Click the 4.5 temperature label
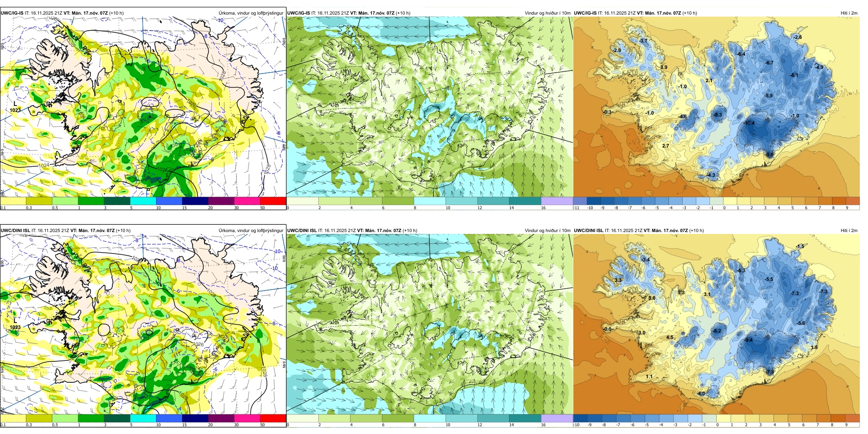868x434 pixels. 670,337
